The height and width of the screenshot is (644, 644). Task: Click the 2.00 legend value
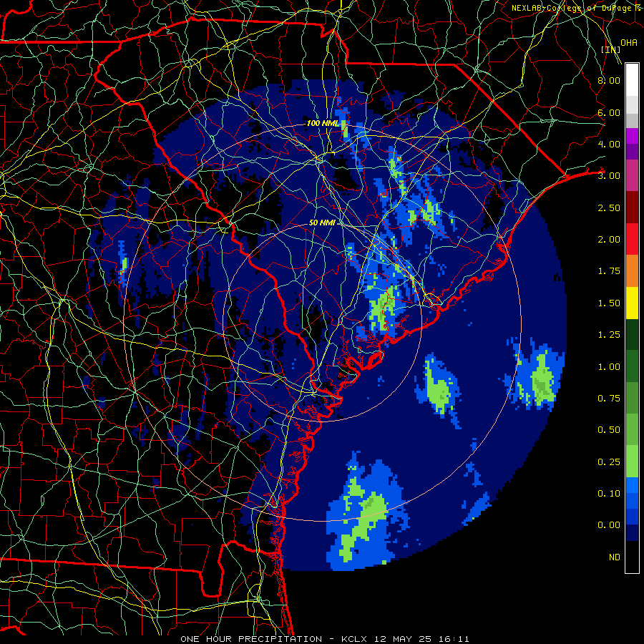coord(609,240)
